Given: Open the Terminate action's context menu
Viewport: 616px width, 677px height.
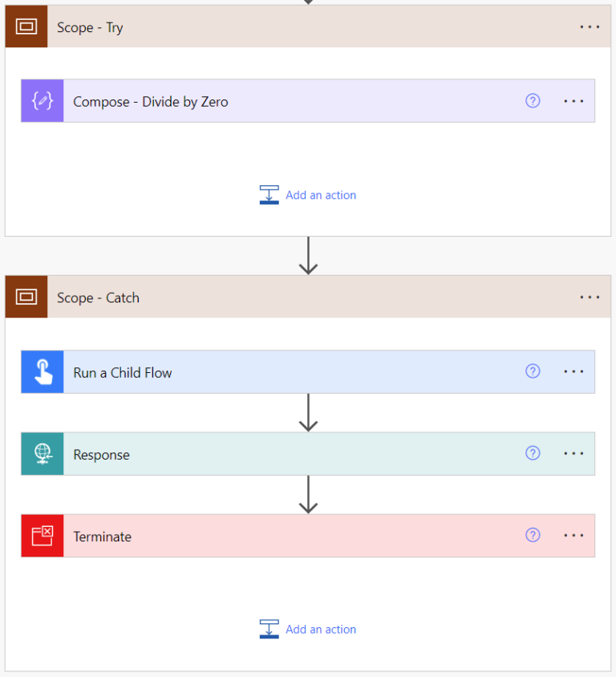Looking at the screenshot, I should [573, 535].
